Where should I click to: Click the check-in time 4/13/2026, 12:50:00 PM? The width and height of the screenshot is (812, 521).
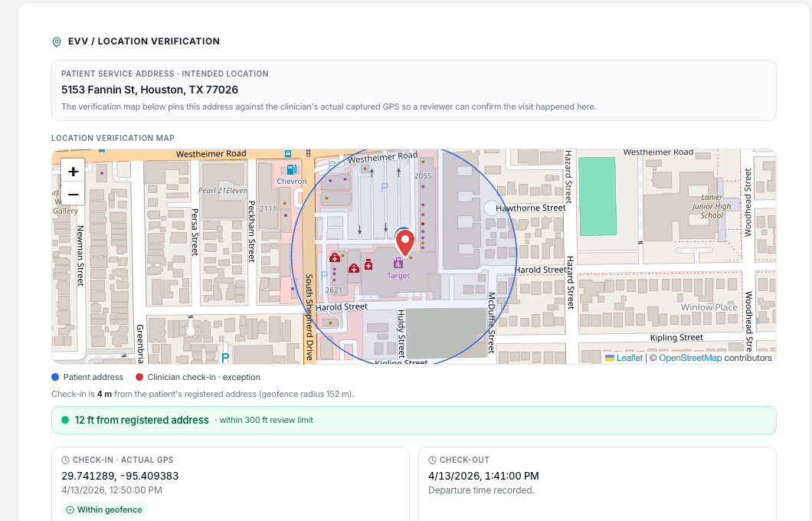pyautogui.click(x=111, y=490)
